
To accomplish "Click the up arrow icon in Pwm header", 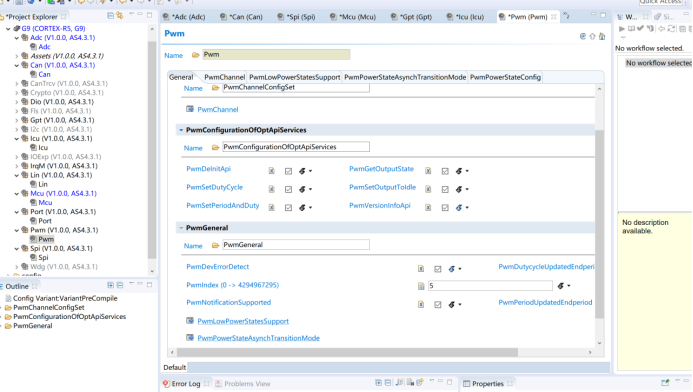I will [592, 36].
